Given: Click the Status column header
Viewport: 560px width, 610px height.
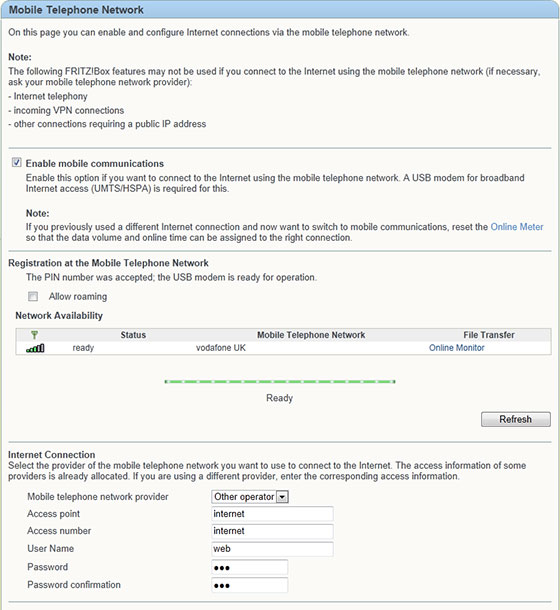Looking at the screenshot, I should click(x=133, y=335).
